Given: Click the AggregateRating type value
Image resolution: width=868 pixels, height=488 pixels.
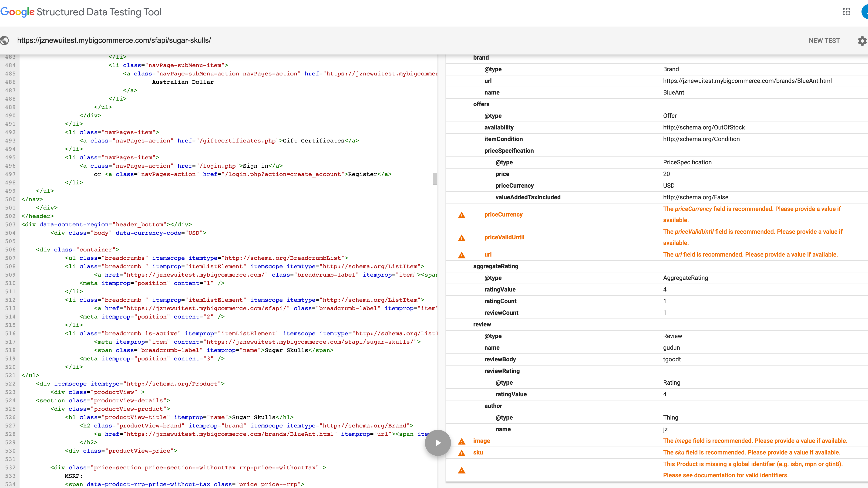Looking at the screenshot, I should pos(685,278).
